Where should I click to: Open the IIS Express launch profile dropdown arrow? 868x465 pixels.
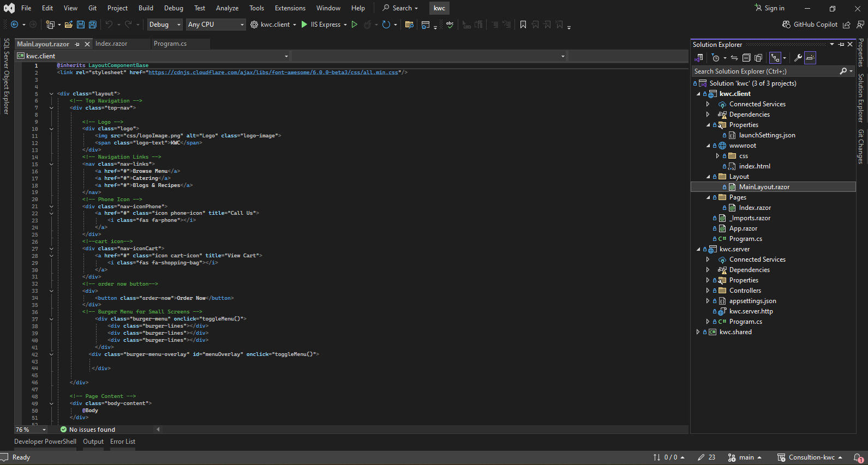345,25
